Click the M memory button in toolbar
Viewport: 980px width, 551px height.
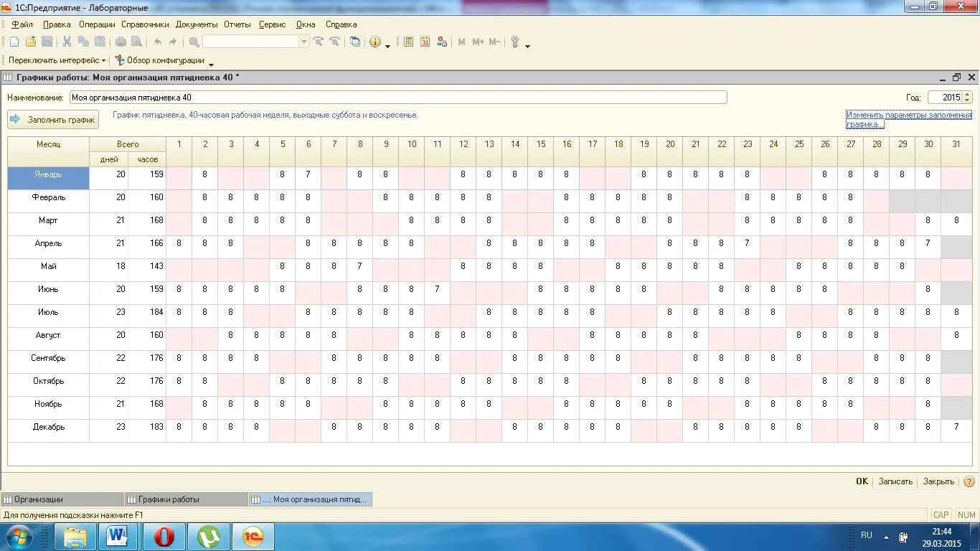pos(461,42)
